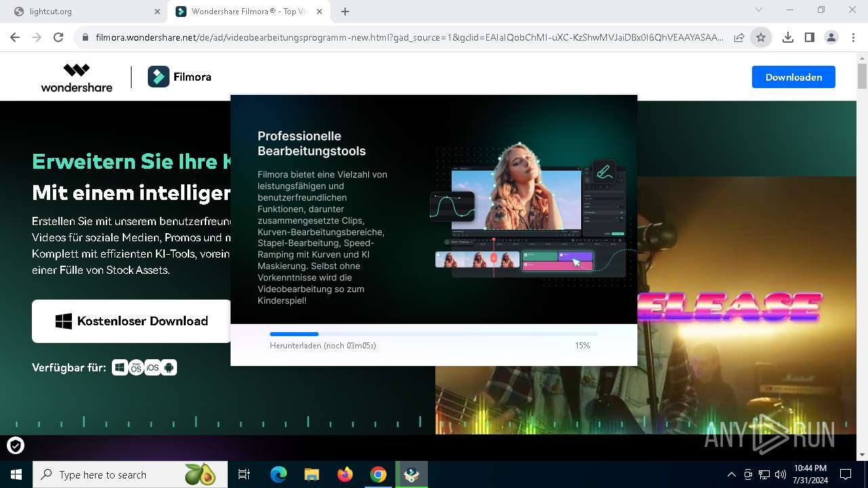Image resolution: width=868 pixels, height=488 pixels.
Task: Open the Chrome three-dot menu
Action: pos(853,38)
